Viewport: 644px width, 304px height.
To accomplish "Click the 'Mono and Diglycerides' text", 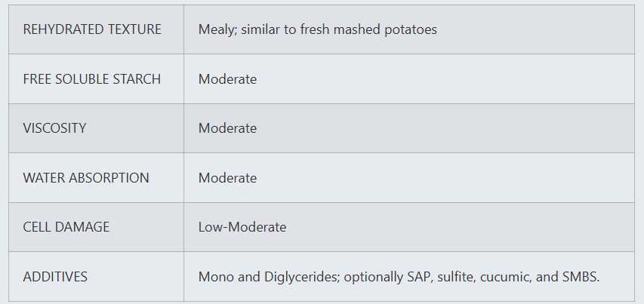I will [269, 277].
